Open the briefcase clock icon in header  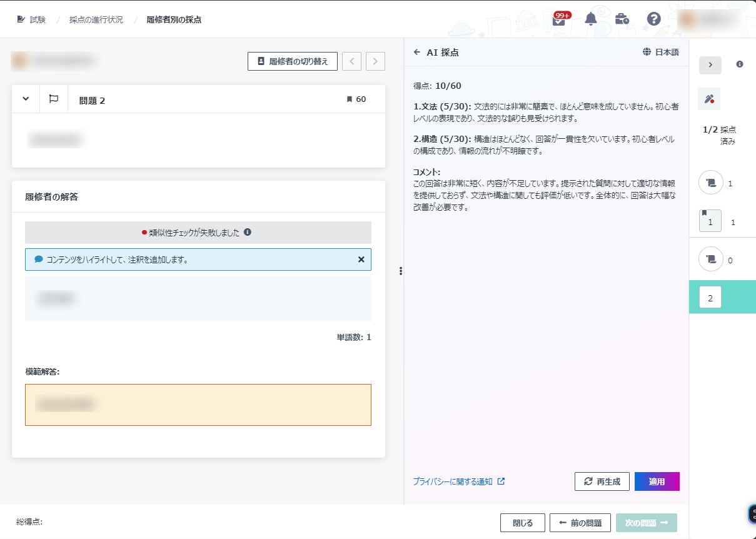622,19
